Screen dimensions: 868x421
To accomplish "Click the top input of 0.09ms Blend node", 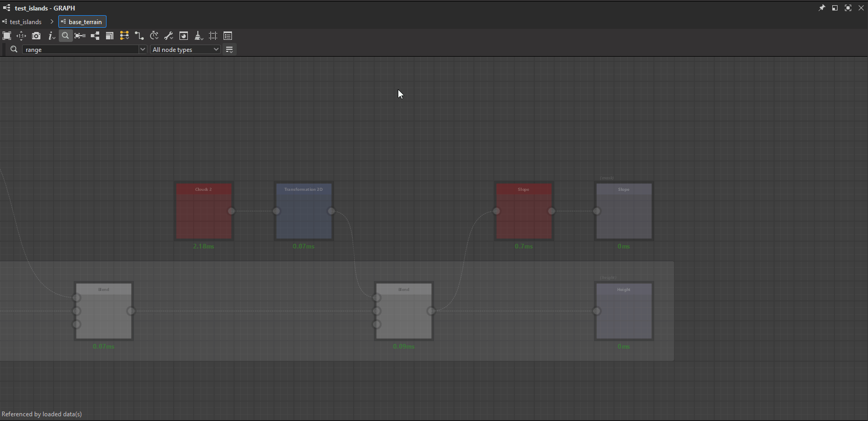I will coord(377,298).
